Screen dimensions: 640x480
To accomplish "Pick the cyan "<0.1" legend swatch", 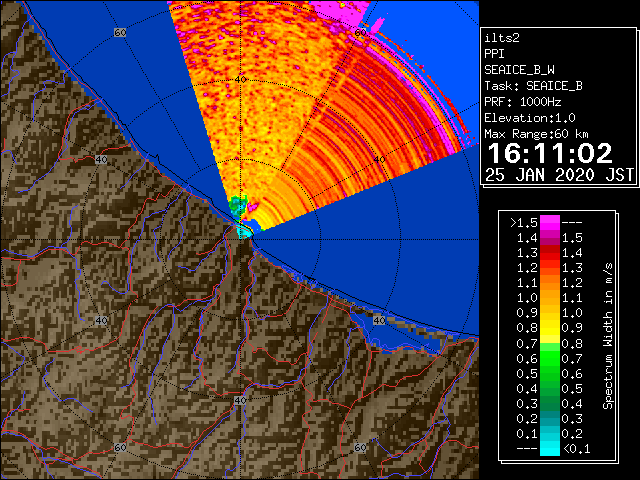I will pos(550,449).
